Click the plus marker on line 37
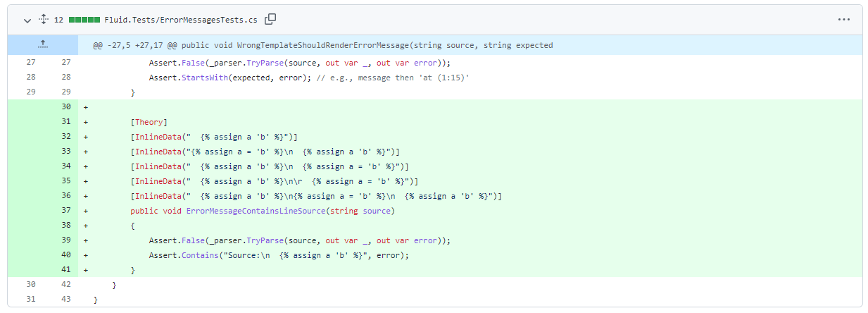Viewport: 868px width, 313px height. (86, 211)
